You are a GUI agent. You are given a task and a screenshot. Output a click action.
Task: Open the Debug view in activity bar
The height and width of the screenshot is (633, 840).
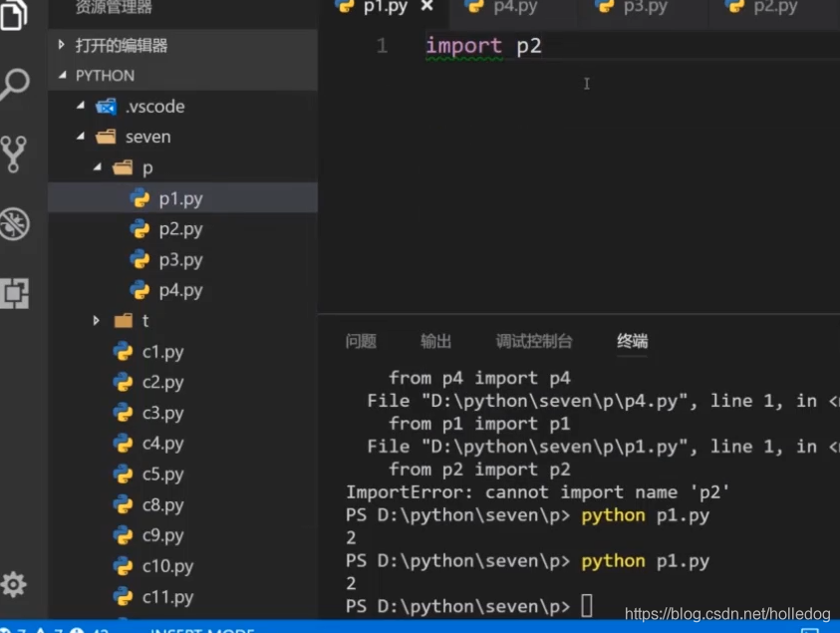15,223
